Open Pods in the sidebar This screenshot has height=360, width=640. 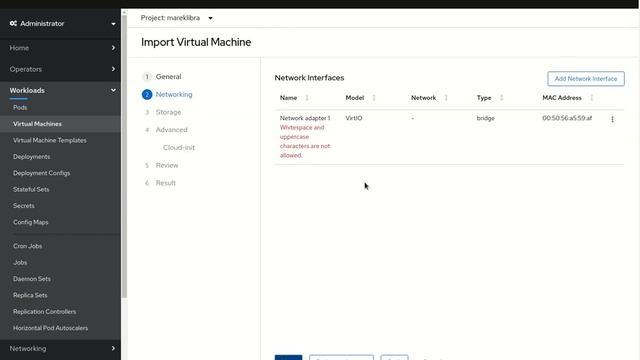[20, 107]
